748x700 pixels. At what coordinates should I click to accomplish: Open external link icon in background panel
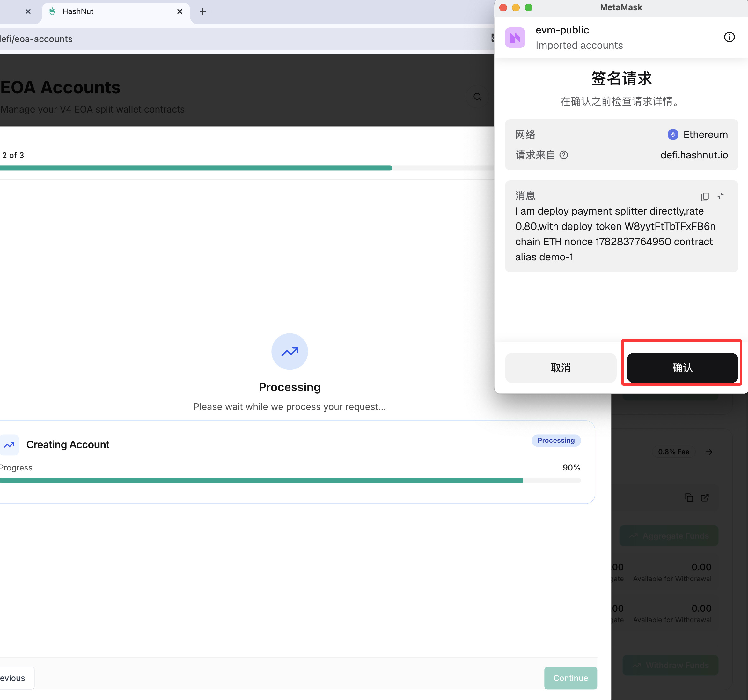coord(705,498)
